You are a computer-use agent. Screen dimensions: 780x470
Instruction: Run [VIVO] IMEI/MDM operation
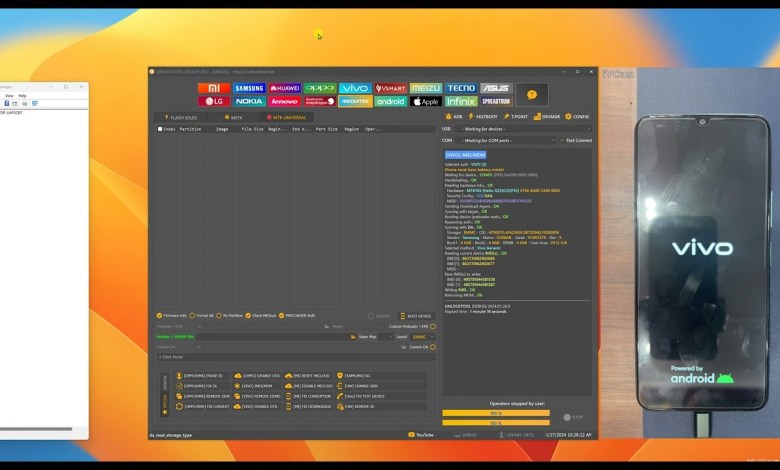(257, 386)
